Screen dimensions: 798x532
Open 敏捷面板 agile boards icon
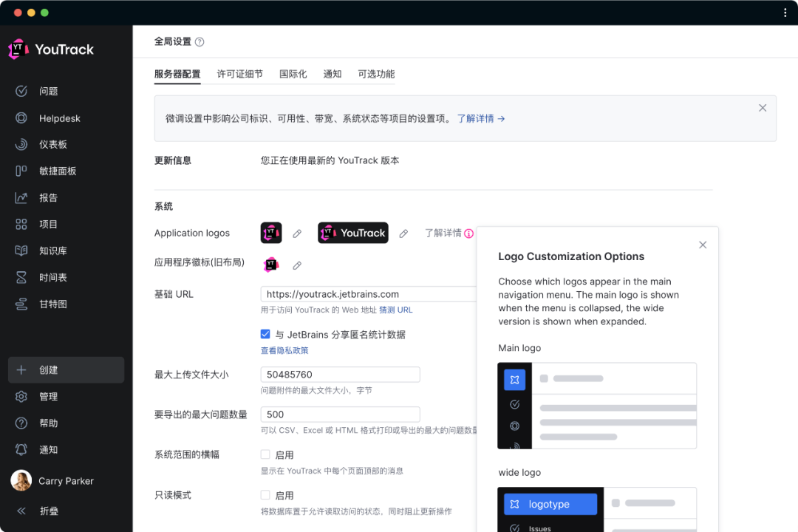pyautogui.click(x=21, y=171)
